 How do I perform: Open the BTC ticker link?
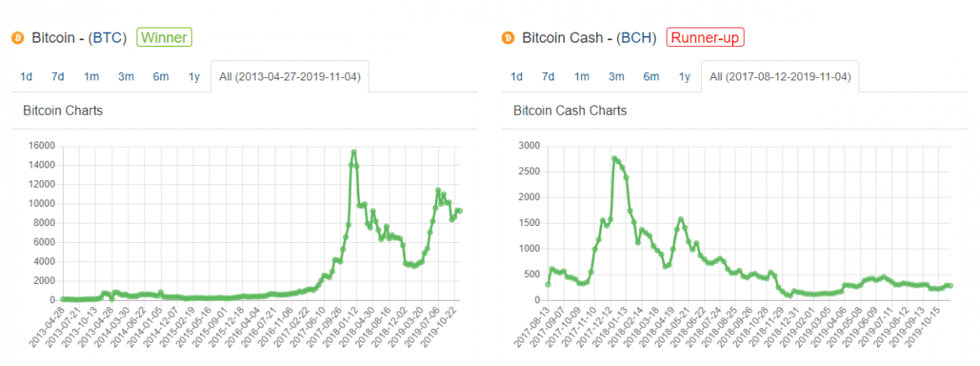point(110,38)
